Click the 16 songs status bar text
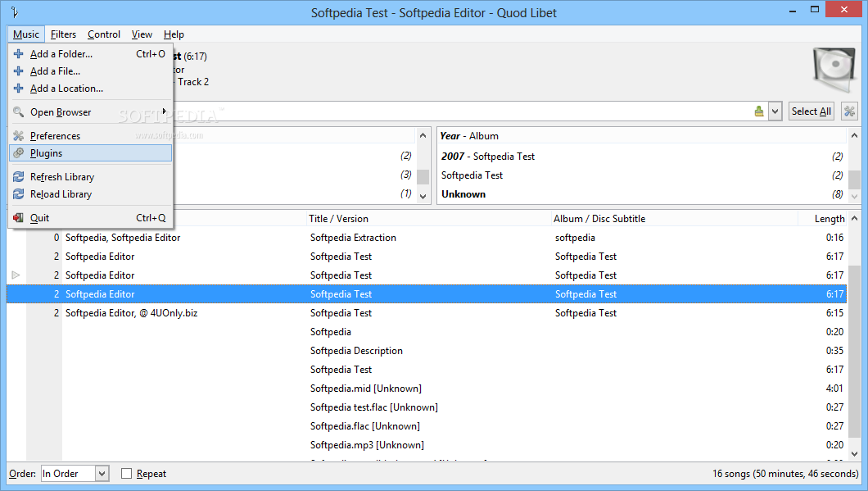The width and height of the screenshot is (868, 491). [785, 473]
